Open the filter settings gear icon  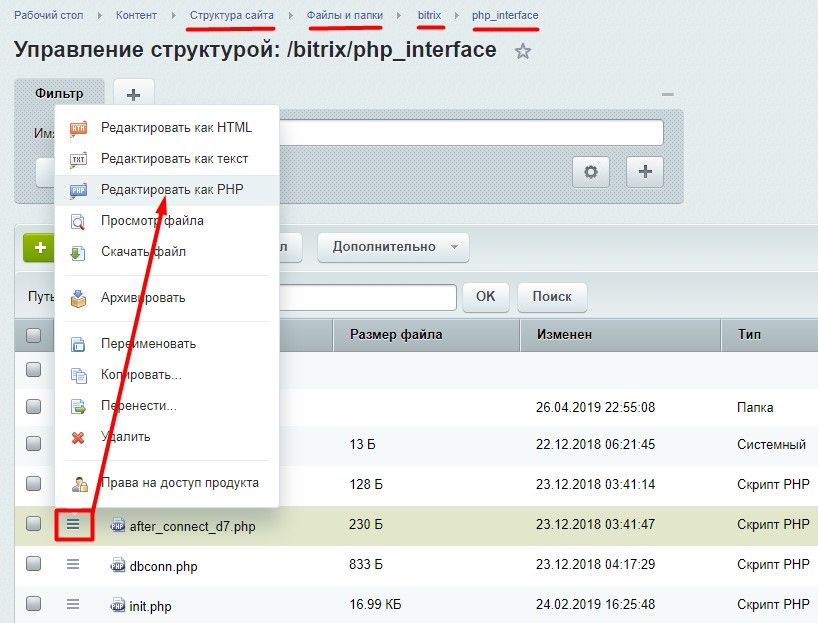point(591,172)
